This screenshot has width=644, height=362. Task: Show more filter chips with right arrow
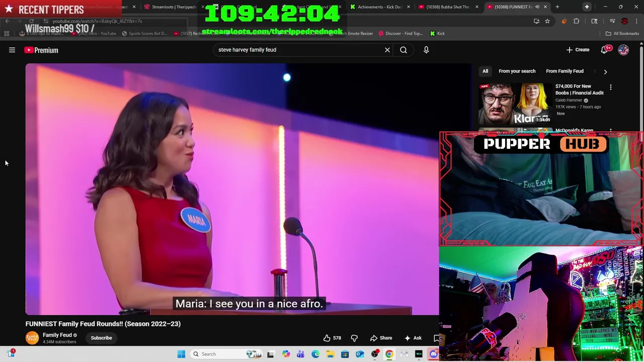(x=605, y=71)
